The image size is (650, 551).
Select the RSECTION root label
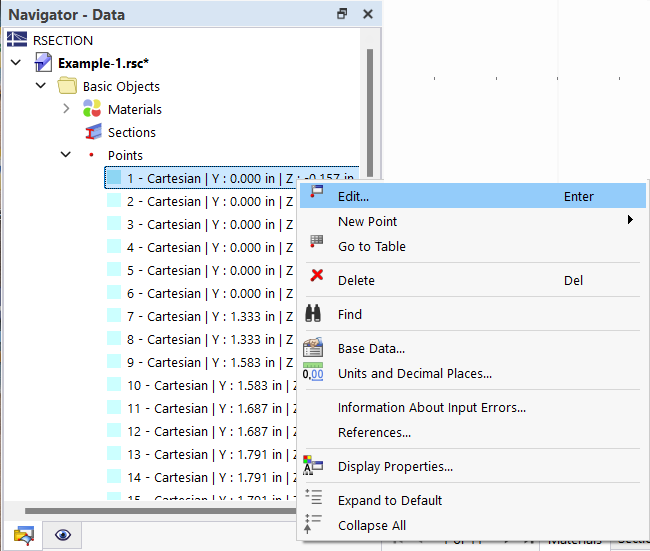coord(63,40)
